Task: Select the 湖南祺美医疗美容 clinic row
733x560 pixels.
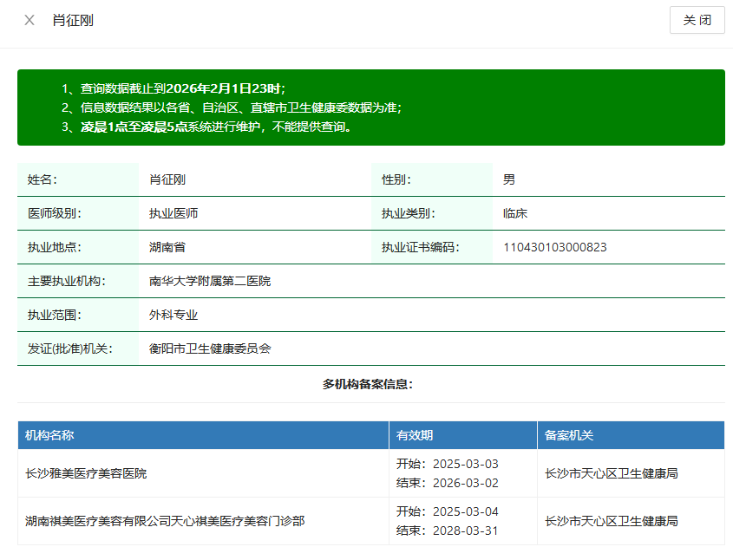Action: pos(165,521)
